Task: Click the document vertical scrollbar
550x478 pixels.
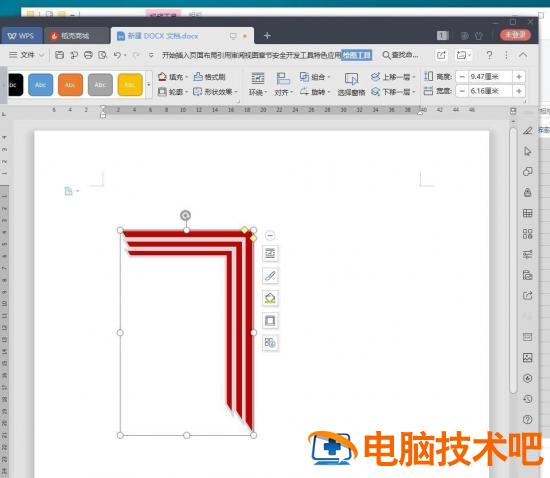Action: pyautogui.click(x=513, y=260)
